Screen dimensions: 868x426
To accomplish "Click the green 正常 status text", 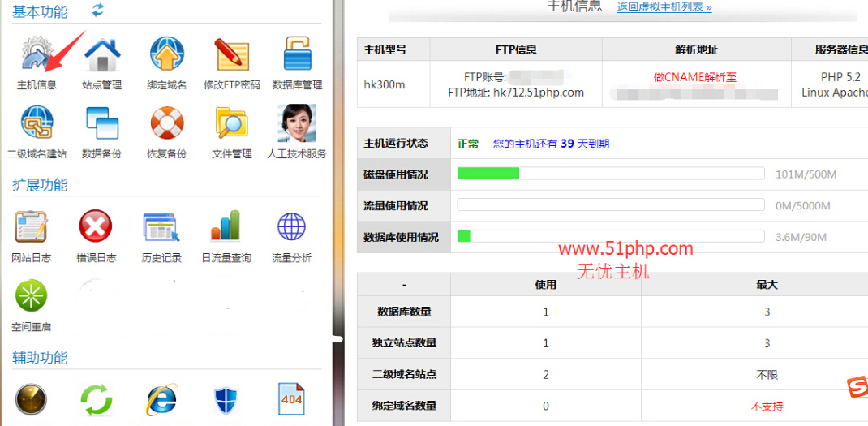I will coord(468,144).
